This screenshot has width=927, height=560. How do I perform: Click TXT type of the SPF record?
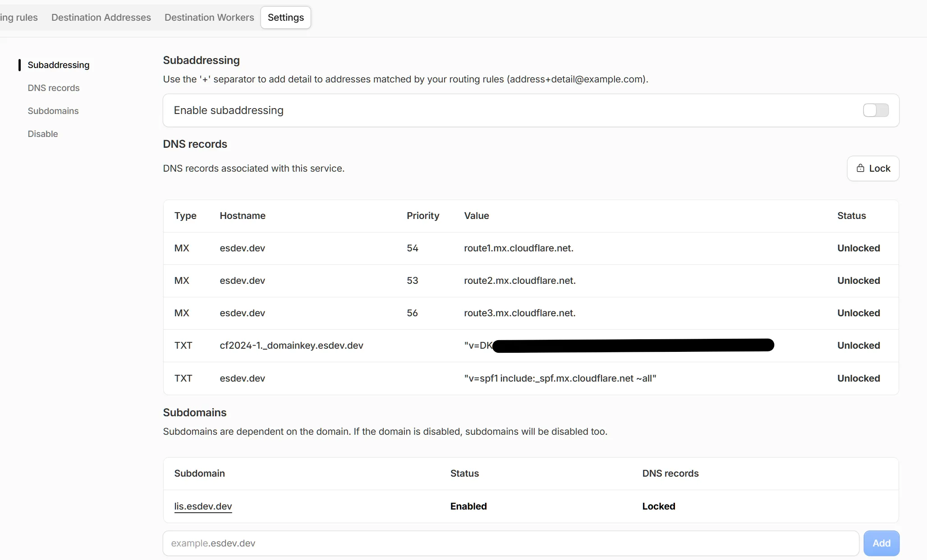183,378
